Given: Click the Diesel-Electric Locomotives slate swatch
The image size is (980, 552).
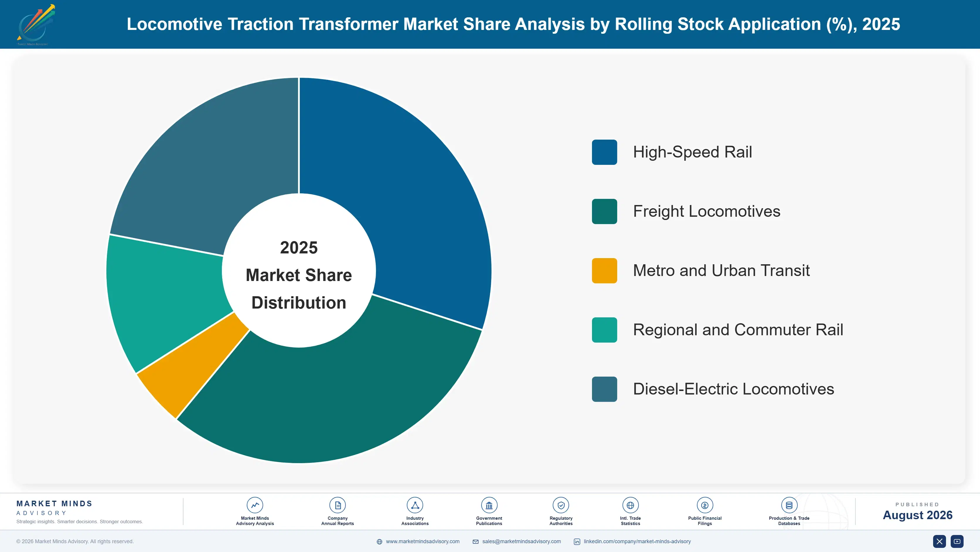Looking at the screenshot, I should pos(605,389).
